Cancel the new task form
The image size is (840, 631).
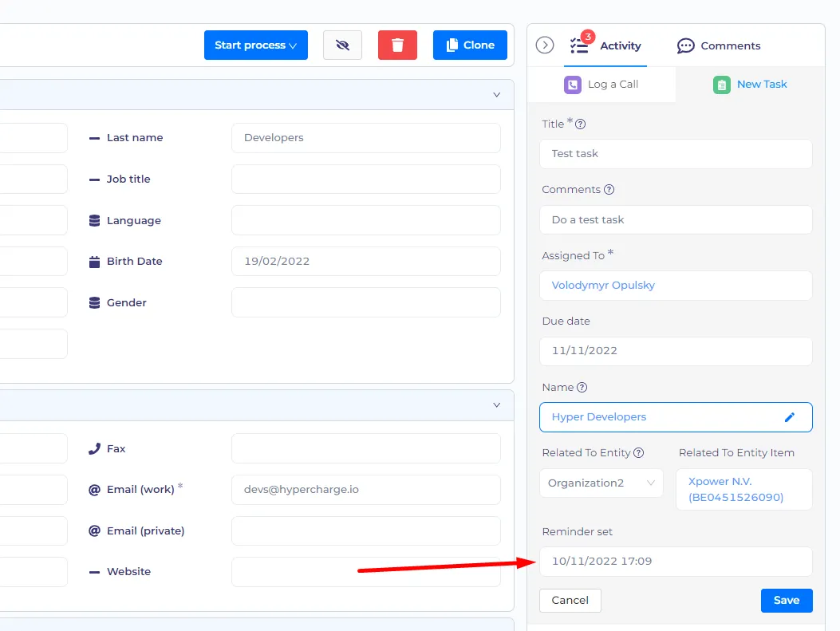[570, 601]
